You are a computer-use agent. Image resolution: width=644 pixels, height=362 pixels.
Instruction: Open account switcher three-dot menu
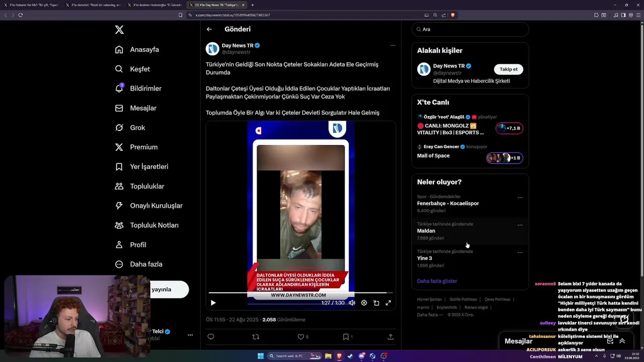(x=190, y=335)
